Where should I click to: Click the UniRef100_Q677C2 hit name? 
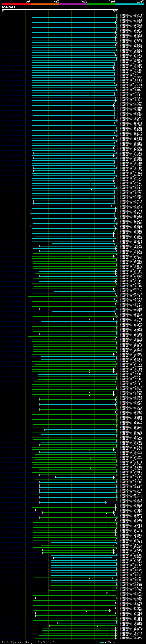(131, 299)
